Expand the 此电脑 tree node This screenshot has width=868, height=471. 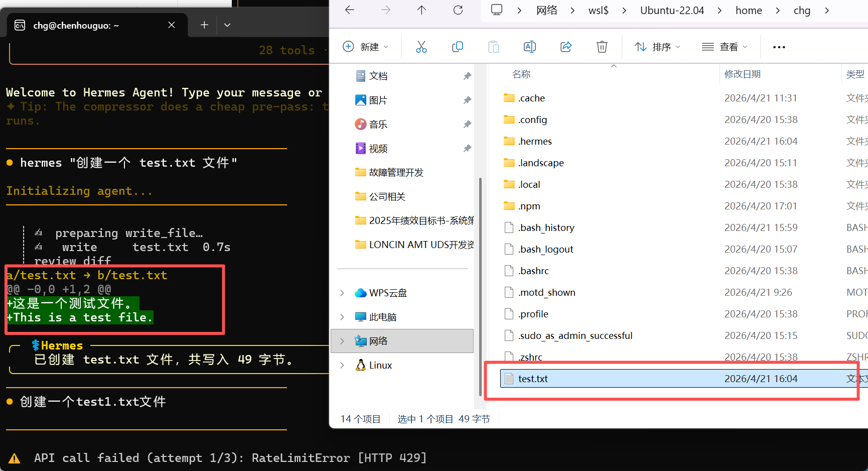(342, 317)
